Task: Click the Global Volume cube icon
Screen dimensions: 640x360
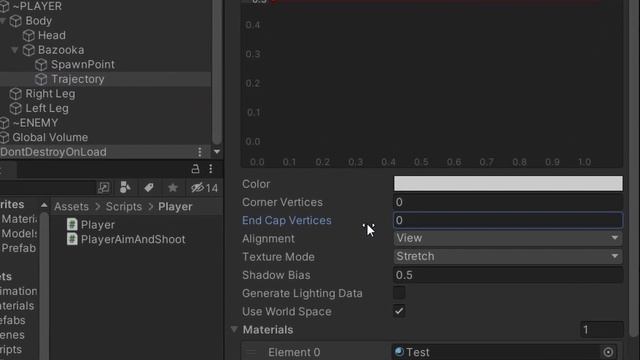Action: coord(4,138)
